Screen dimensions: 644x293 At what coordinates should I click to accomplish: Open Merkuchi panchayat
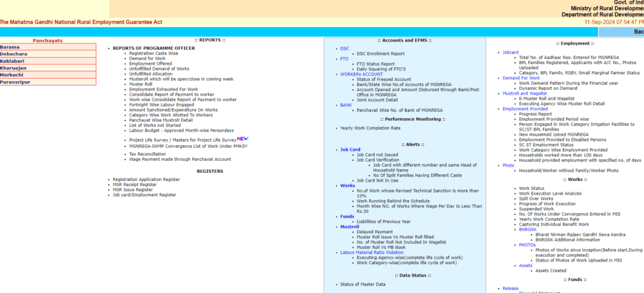[x=11, y=75]
